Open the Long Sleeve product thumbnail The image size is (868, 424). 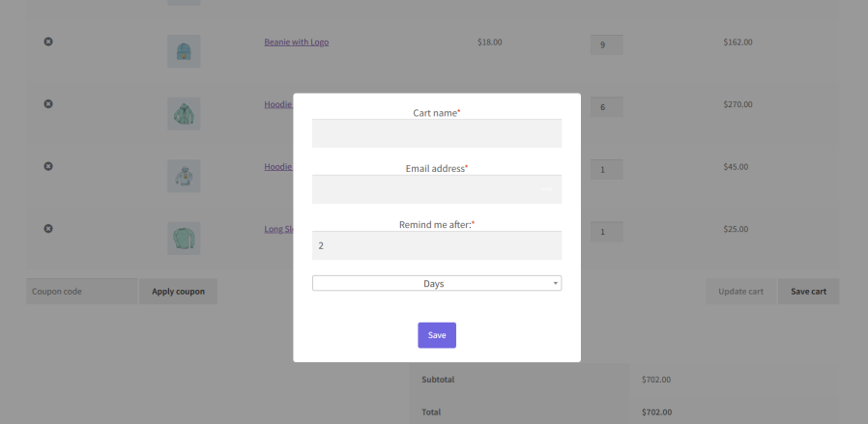(x=184, y=238)
